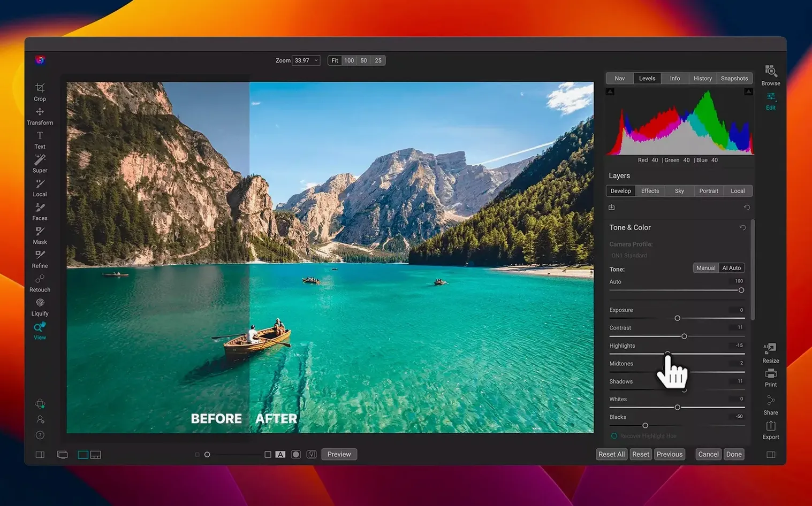Open the Effects tab
This screenshot has height=506, width=812.
point(650,191)
